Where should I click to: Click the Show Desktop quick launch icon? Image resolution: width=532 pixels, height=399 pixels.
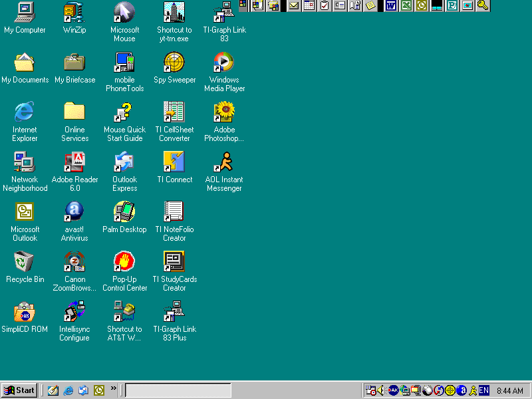click(x=53, y=390)
